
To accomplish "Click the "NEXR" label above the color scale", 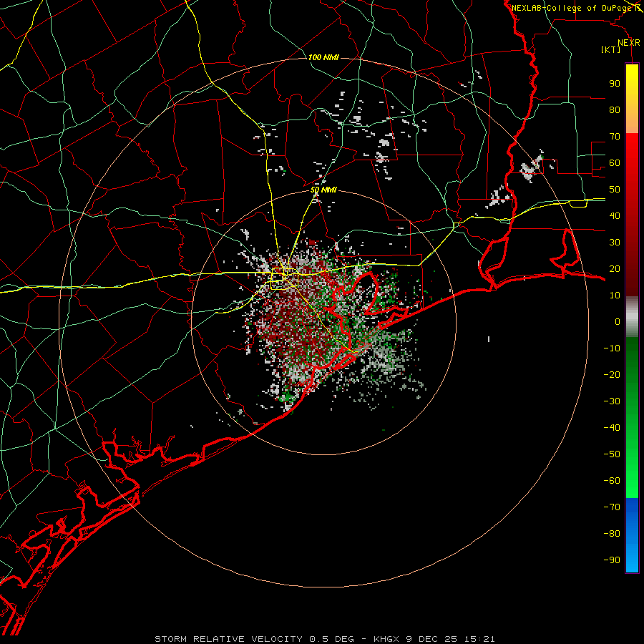I will click(x=629, y=43).
